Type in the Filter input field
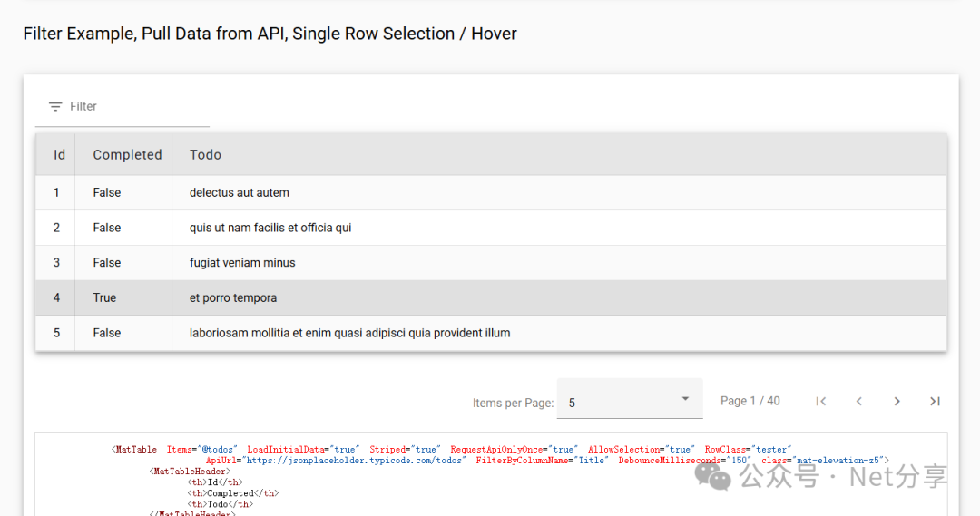The height and width of the screenshot is (516, 980). (136, 107)
